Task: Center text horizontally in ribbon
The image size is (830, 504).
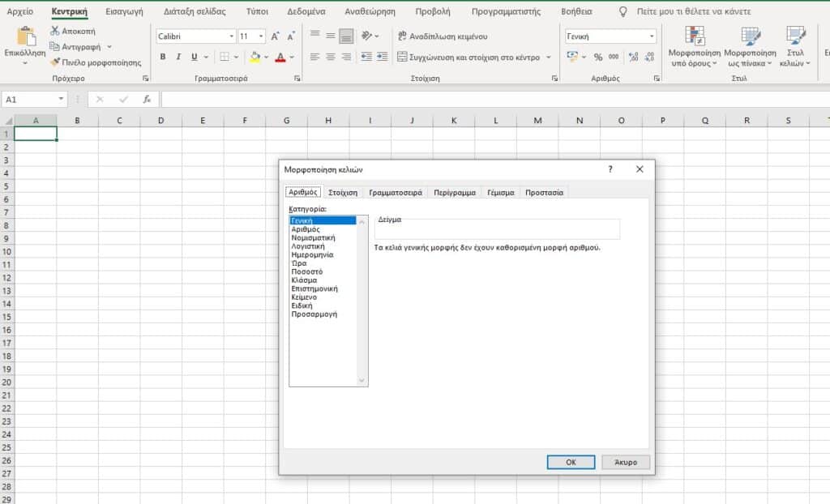Action: [x=331, y=57]
